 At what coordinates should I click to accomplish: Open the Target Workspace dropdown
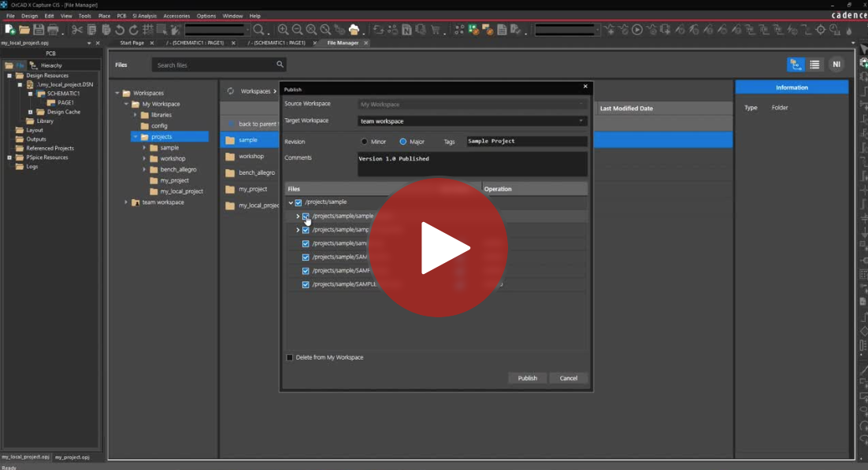tap(472, 120)
